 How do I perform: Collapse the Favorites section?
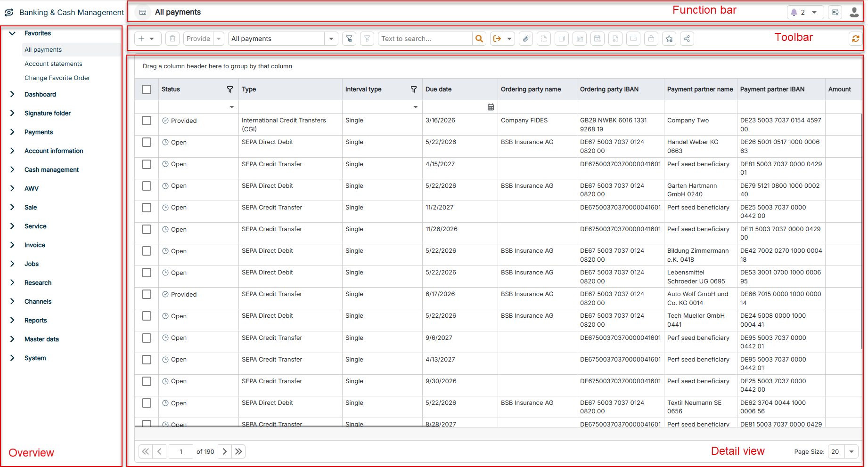[12, 33]
